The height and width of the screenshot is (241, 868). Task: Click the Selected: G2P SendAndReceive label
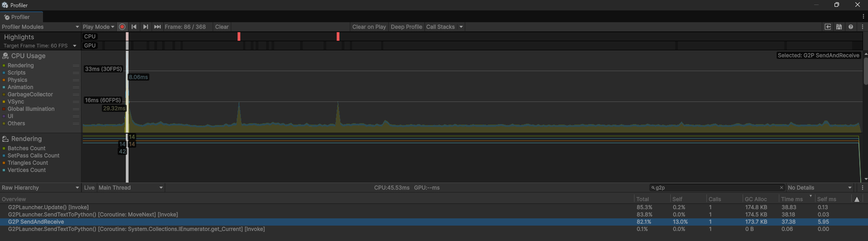[x=818, y=55]
